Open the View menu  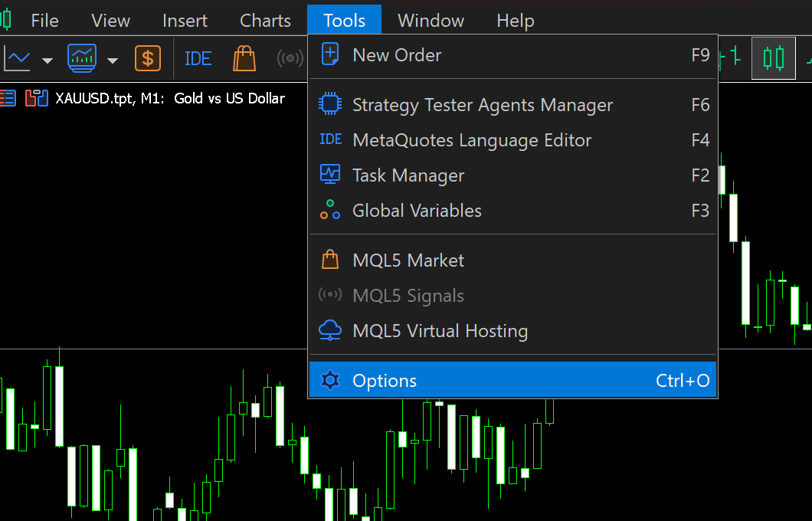110,21
